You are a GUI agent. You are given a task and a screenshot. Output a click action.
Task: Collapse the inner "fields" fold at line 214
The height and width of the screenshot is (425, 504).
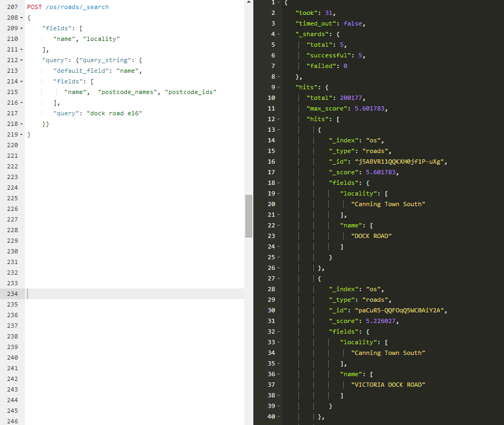point(22,81)
